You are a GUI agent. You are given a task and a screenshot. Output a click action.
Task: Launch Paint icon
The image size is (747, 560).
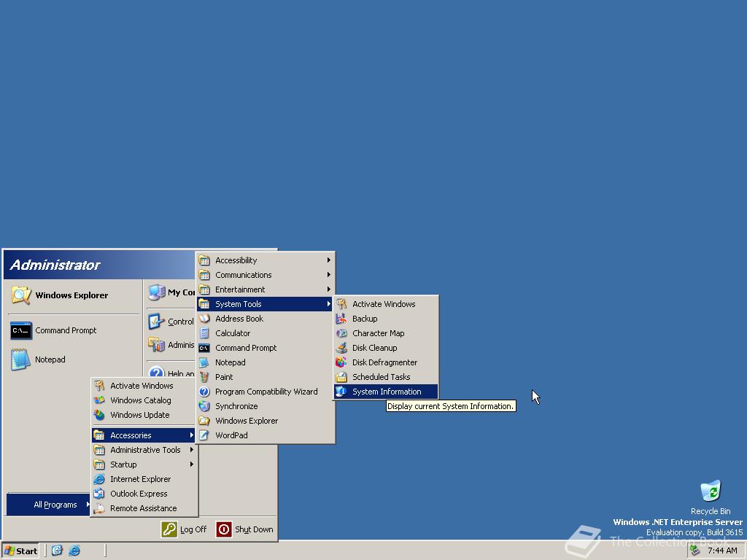pyautogui.click(x=204, y=377)
